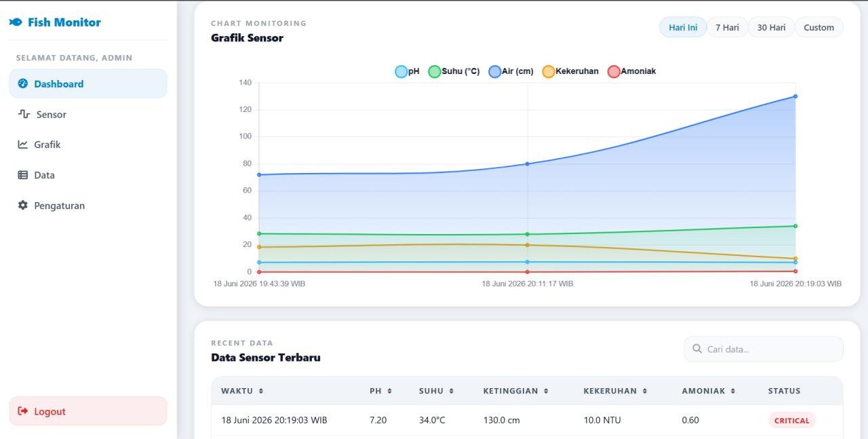Screen dimensions: 868x439
Task: Open Pengaturan settings page
Action: tap(88, 205)
